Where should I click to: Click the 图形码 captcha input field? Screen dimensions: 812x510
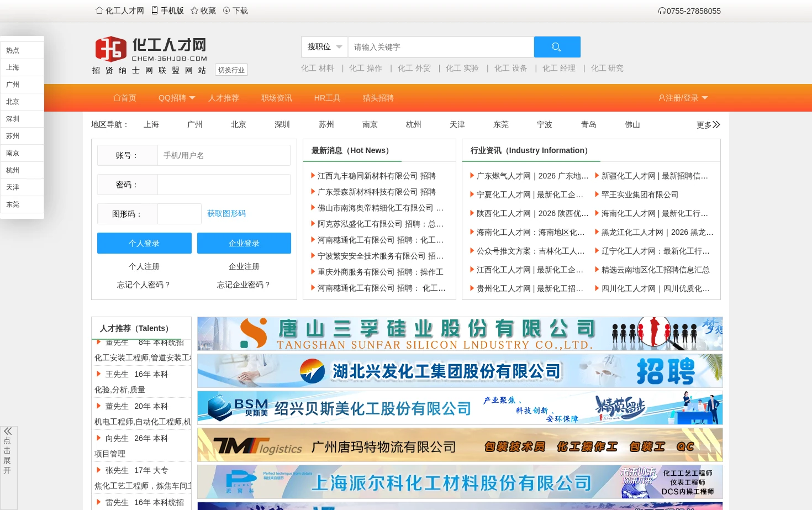click(x=180, y=214)
